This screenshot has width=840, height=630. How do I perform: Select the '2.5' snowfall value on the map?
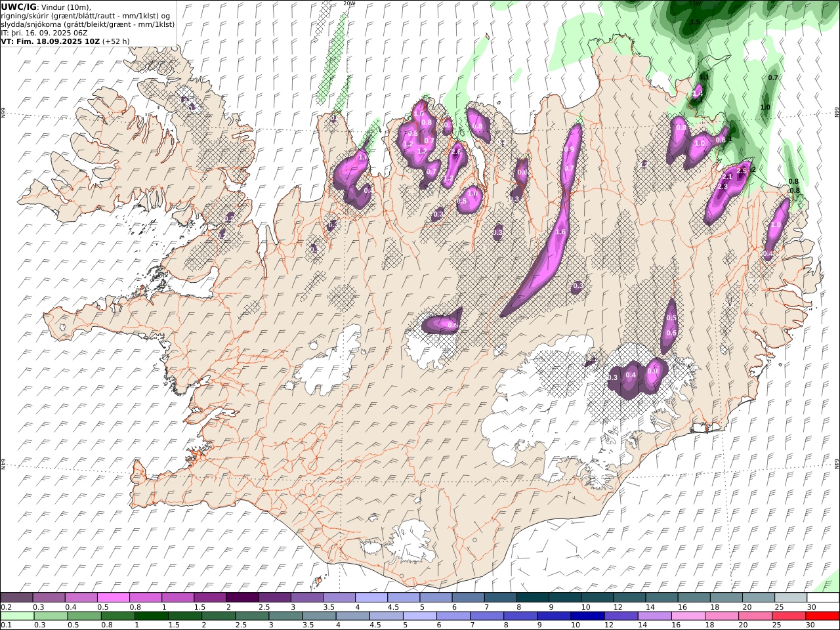click(742, 171)
